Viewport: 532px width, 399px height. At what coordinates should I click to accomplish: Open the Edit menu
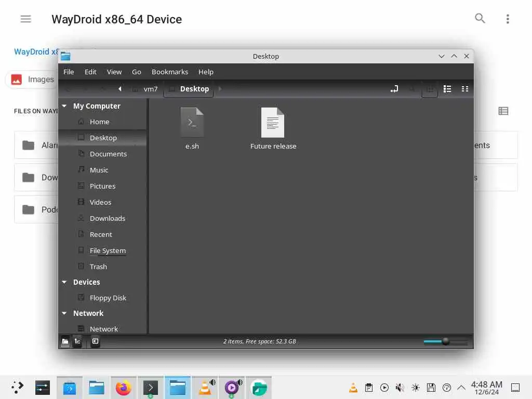(x=90, y=72)
